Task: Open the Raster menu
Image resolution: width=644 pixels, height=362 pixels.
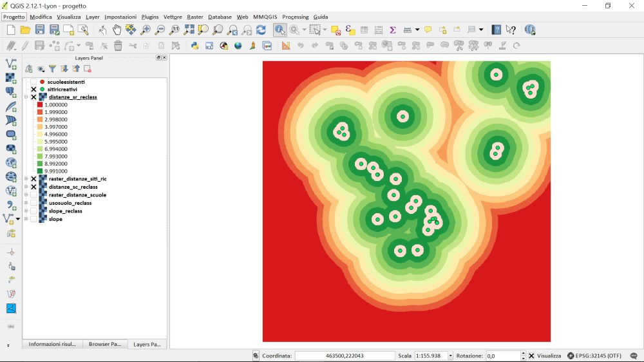Action: point(194,17)
